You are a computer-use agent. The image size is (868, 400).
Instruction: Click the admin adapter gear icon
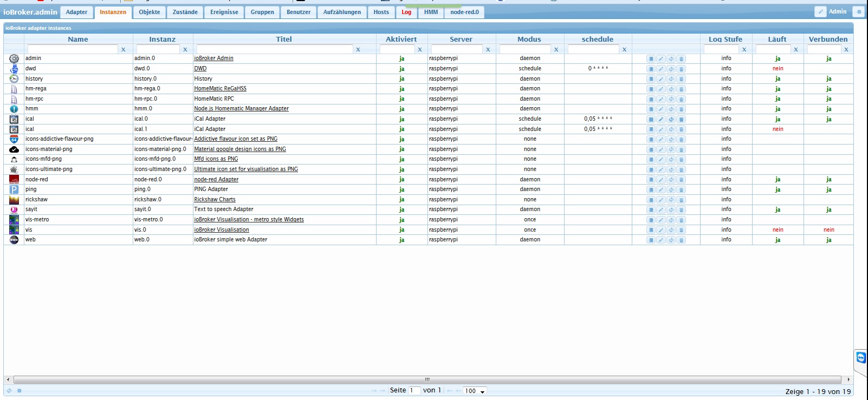pyautogui.click(x=14, y=58)
